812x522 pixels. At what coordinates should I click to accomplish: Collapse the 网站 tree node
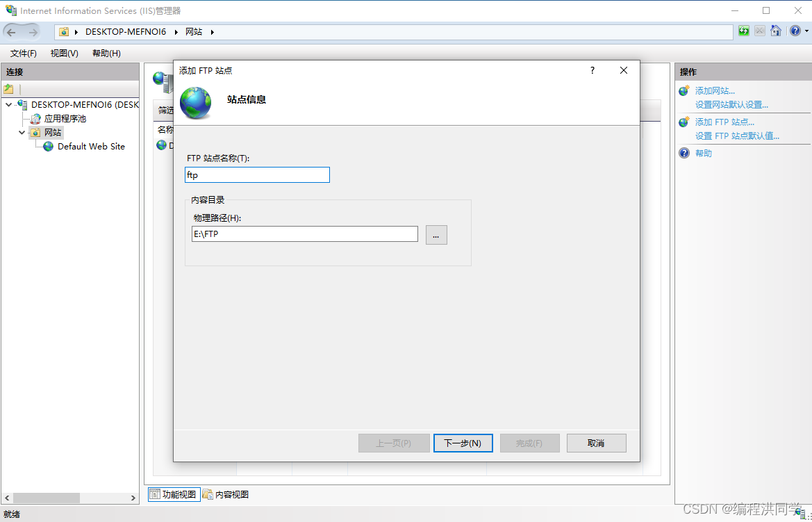click(x=22, y=133)
